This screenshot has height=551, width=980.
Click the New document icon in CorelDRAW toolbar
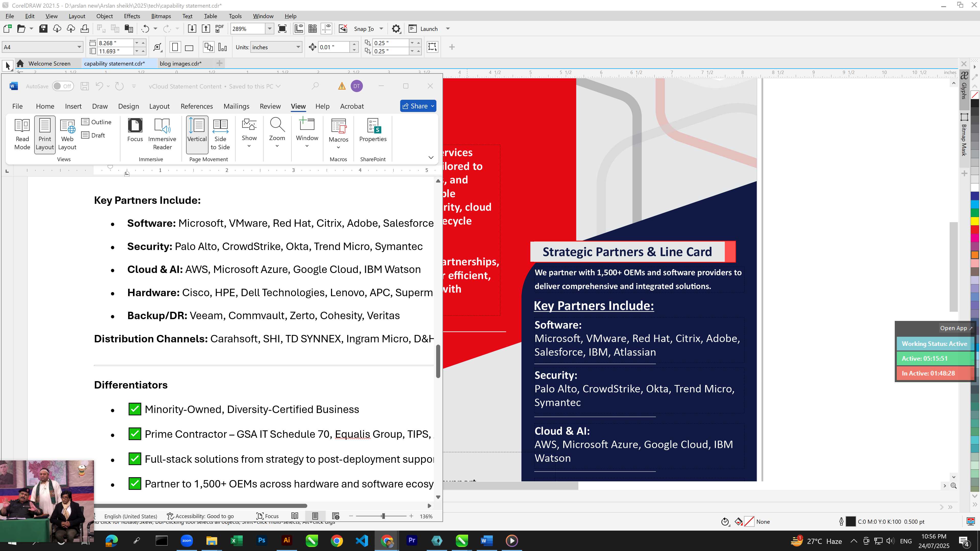pos(7,29)
